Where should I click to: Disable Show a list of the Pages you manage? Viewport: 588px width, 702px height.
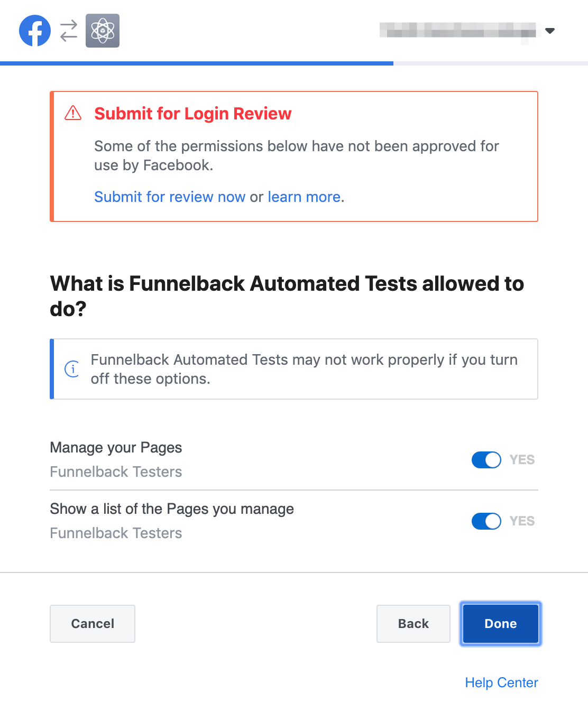coord(485,521)
